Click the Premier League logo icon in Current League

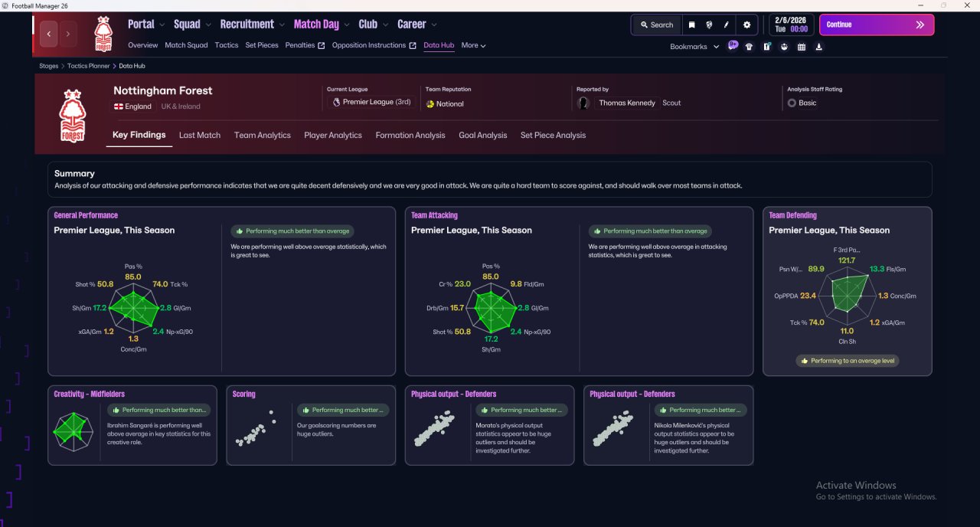(x=336, y=102)
